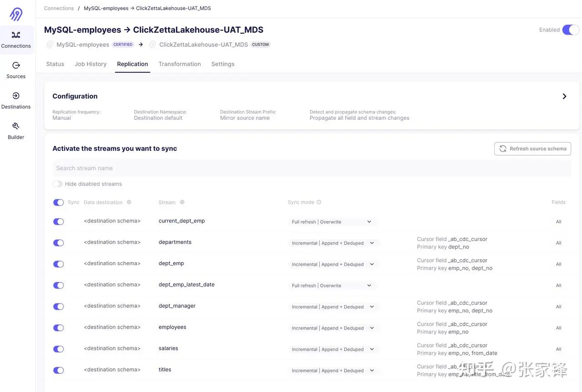Go to Connections via the breadcrumb link
Viewport: 582px width, 392px height.
tap(59, 8)
